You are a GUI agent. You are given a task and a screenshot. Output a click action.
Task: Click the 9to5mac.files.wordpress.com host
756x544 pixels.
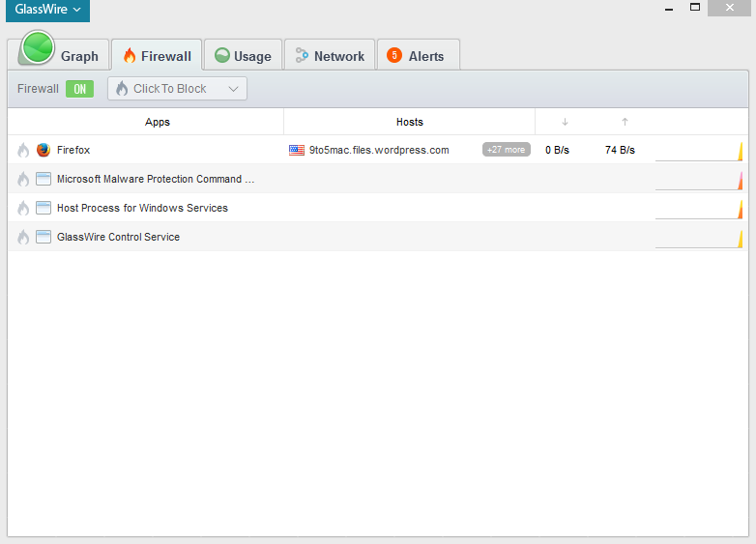pos(379,150)
